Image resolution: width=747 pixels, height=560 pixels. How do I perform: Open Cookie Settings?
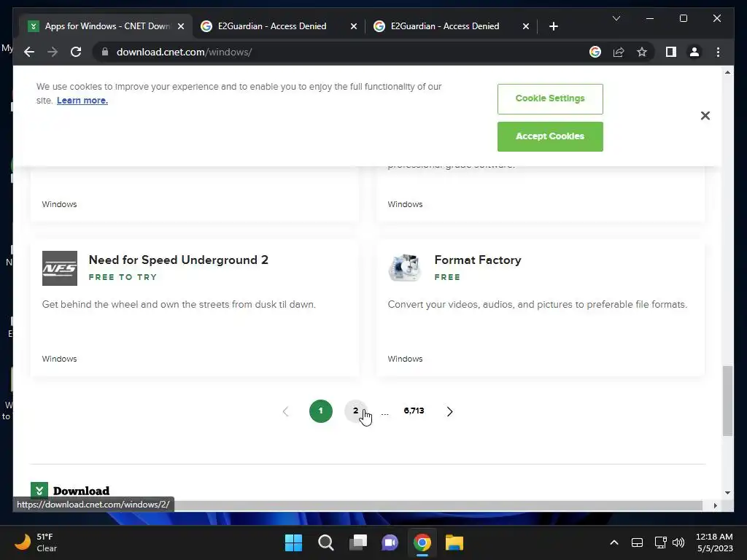point(550,98)
